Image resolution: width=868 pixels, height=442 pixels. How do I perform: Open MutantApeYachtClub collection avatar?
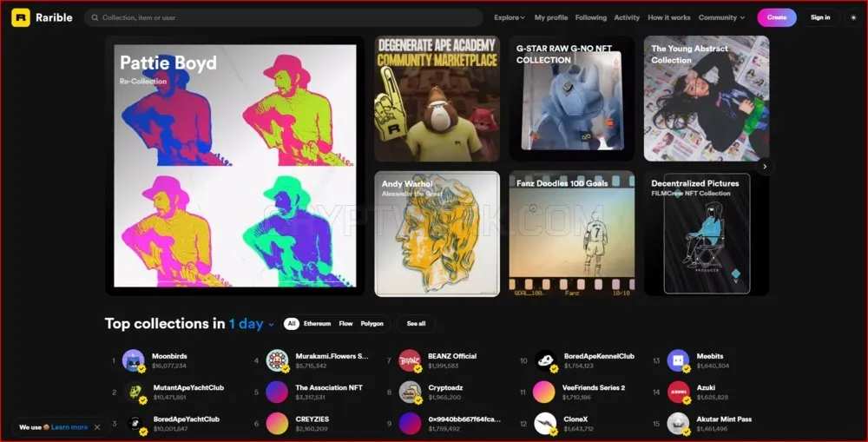(135, 393)
